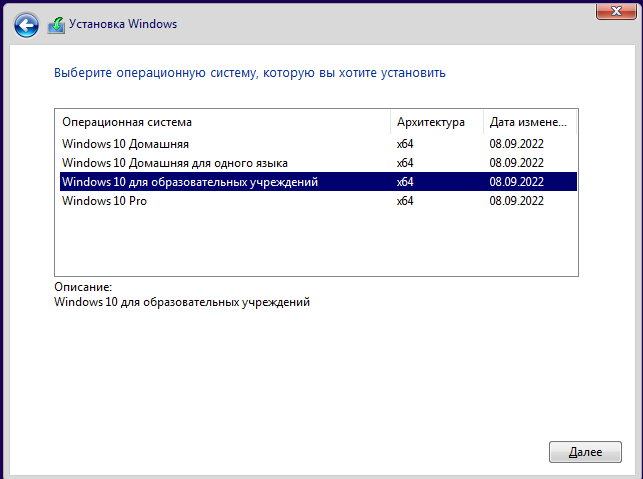
Task: Select Windows 10 Pro edition
Action: [x=318, y=201]
